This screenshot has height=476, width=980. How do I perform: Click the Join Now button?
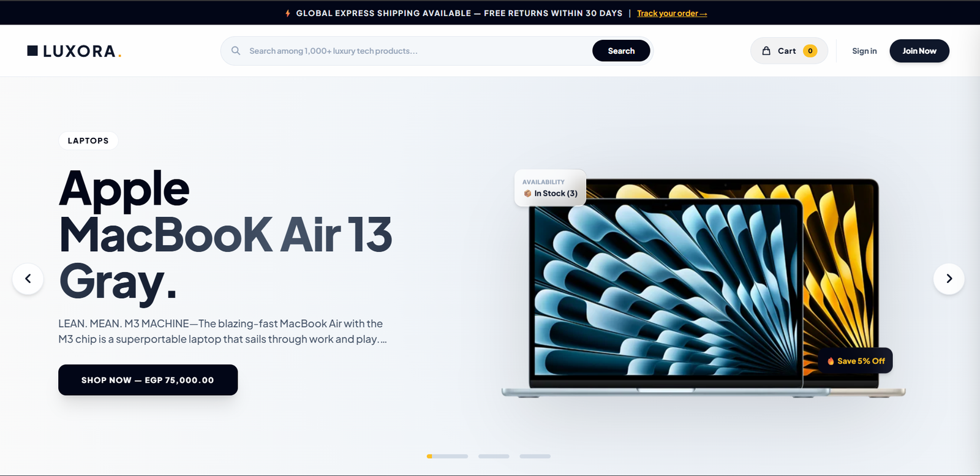(x=919, y=51)
